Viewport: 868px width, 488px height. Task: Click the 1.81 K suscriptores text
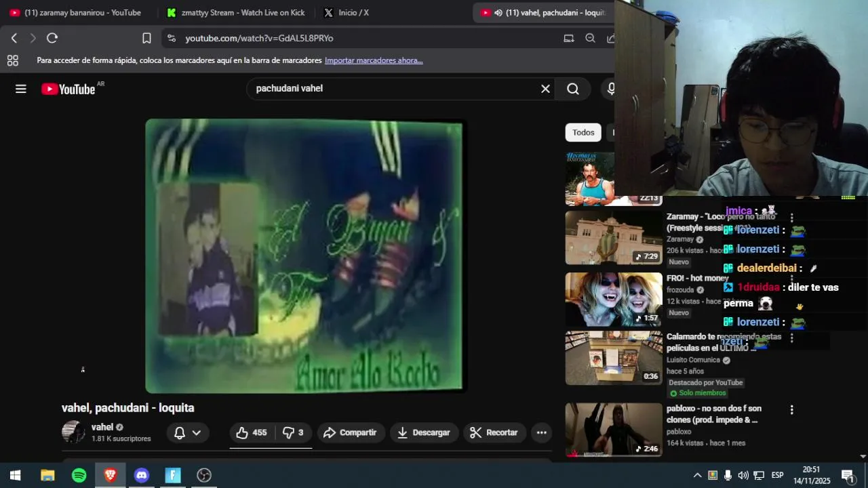121,439
